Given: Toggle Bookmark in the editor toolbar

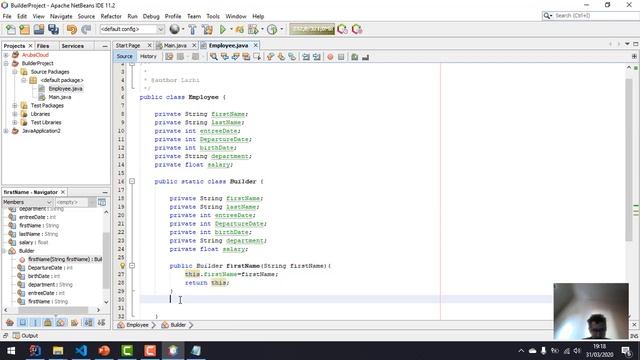Looking at the screenshot, I should coord(292,57).
